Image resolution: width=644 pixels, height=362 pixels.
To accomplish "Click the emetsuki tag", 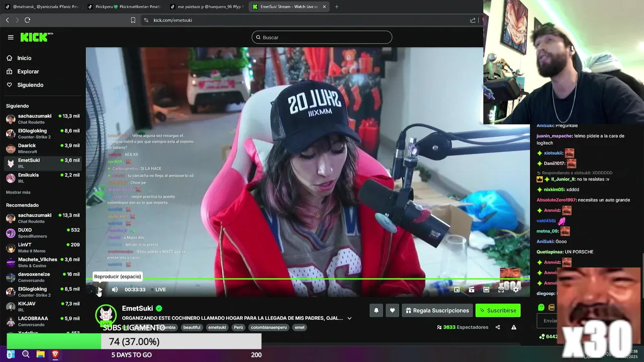I will 217,327.
